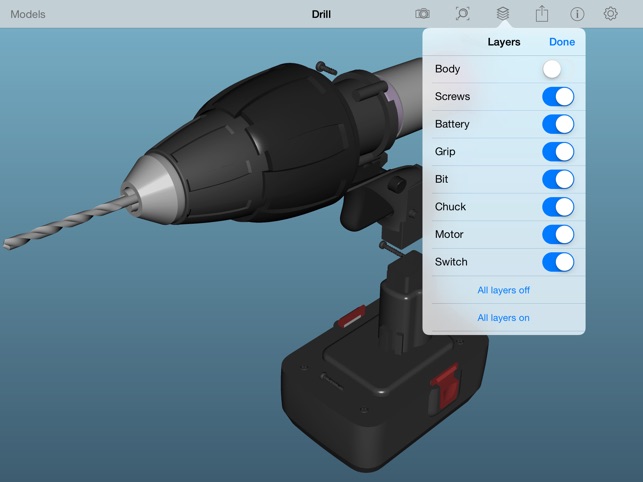
Task: Tap the Switch layer label
Action: coord(451,262)
